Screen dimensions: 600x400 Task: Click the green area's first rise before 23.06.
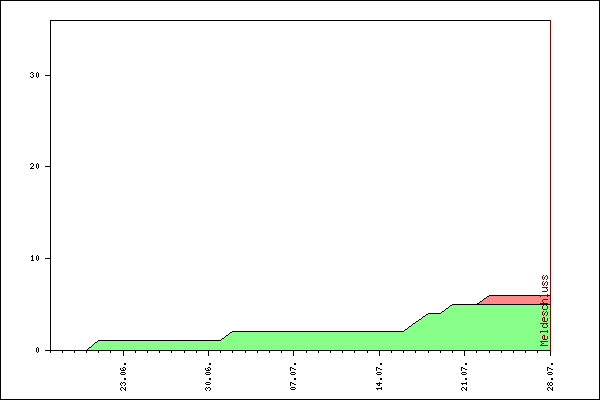pyautogui.click(x=93, y=346)
